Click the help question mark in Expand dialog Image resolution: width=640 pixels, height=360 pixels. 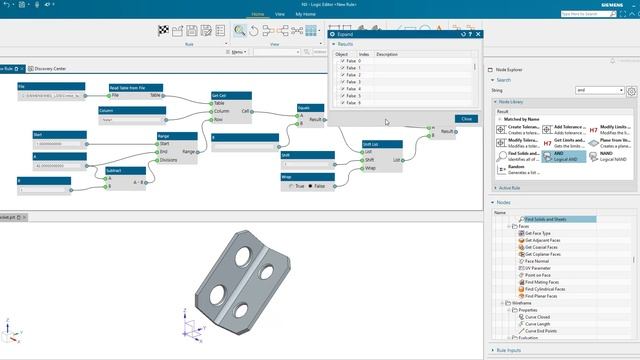tap(470, 34)
